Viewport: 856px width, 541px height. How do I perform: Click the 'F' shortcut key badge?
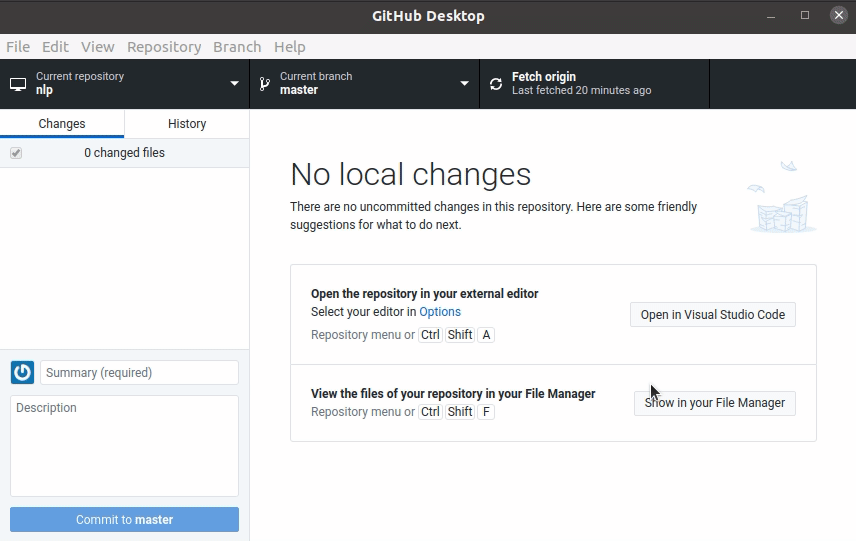[x=486, y=412]
